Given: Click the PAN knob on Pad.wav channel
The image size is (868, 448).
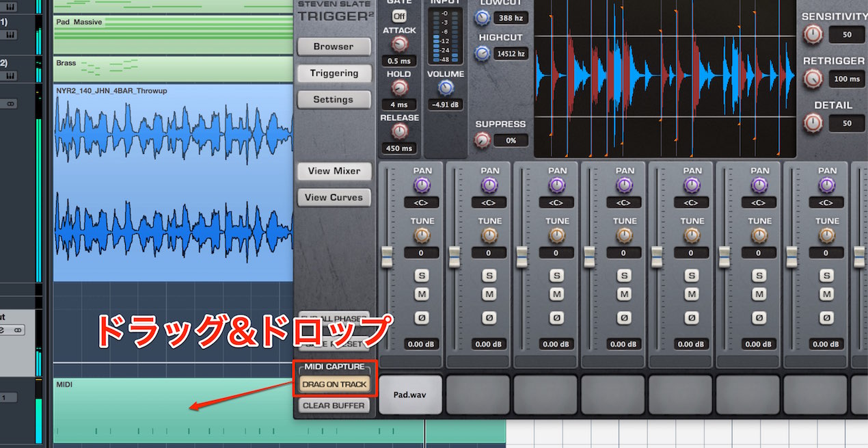Looking at the screenshot, I should point(422,185).
